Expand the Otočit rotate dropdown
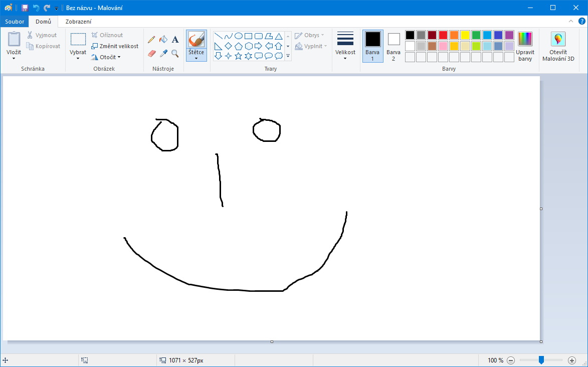 [106, 57]
